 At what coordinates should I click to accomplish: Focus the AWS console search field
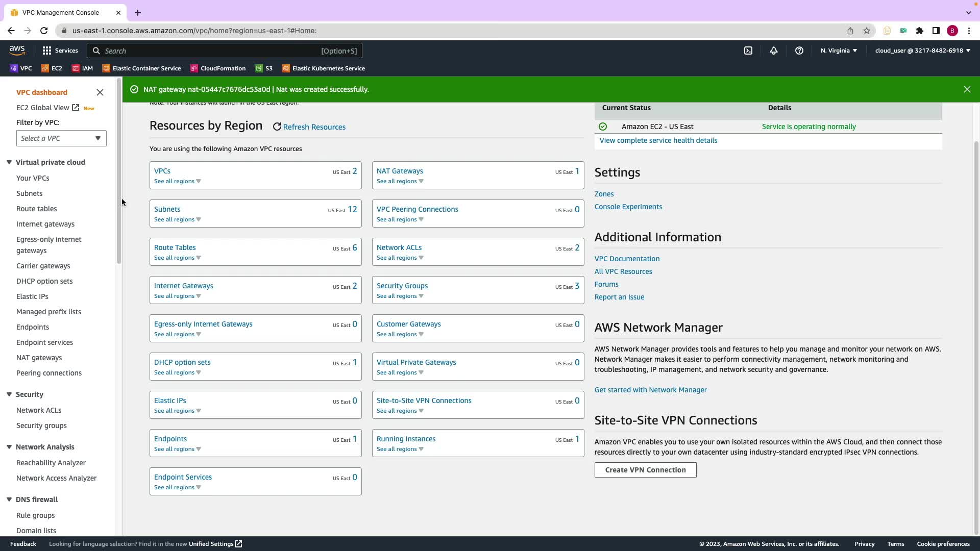(x=225, y=51)
